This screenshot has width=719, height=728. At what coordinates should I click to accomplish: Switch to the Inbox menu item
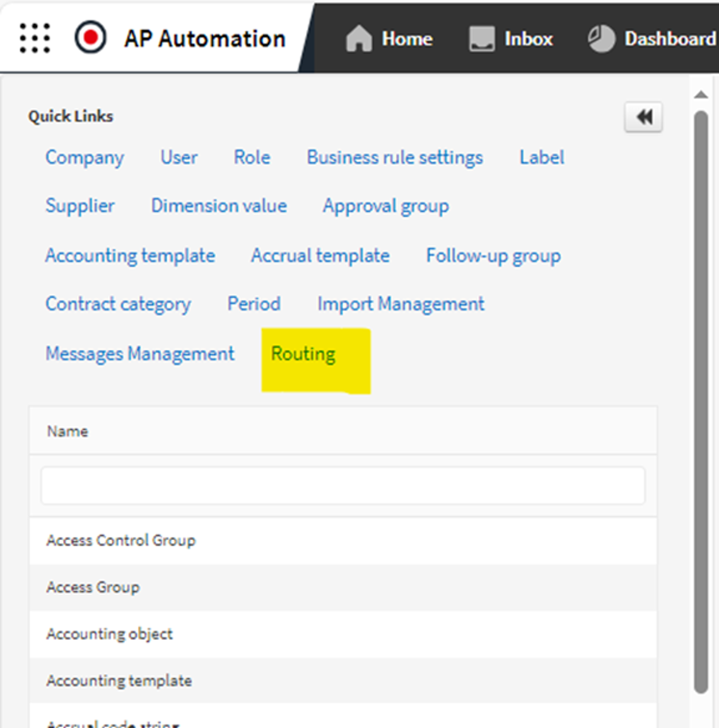tap(528, 38)
